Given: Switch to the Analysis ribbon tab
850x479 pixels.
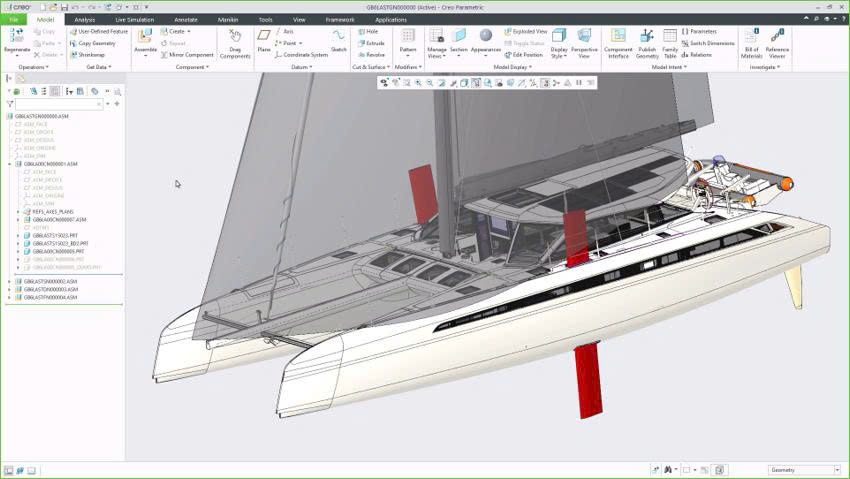Looking at the screenshot, I should 85,19.
